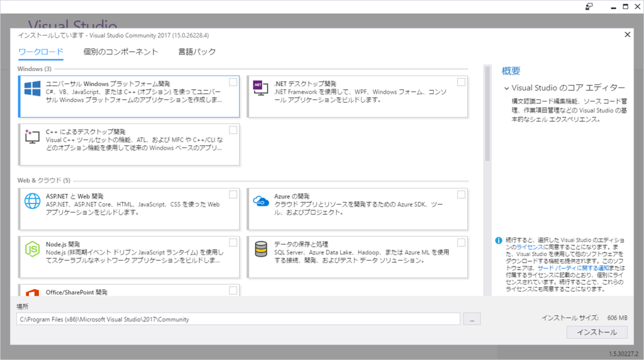This screenshot has height=360, width=644.
Task: Click the .NET desktop development icon
Action: (260, 88)
